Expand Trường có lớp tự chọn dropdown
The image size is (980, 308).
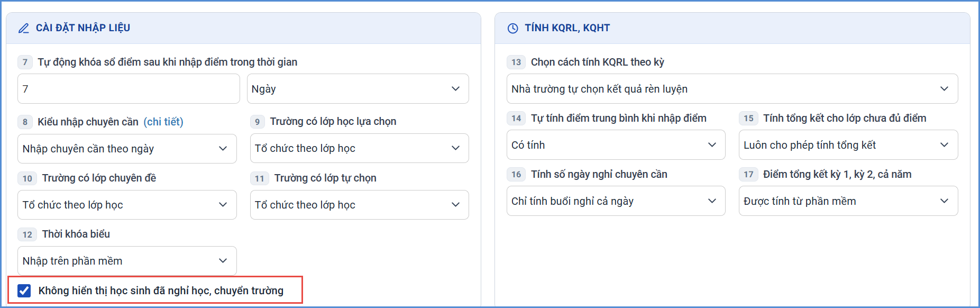360,205
